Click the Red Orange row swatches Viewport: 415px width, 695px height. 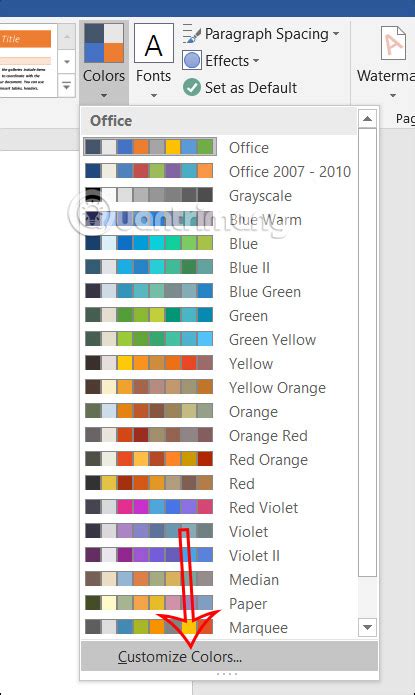coord(149,459)
